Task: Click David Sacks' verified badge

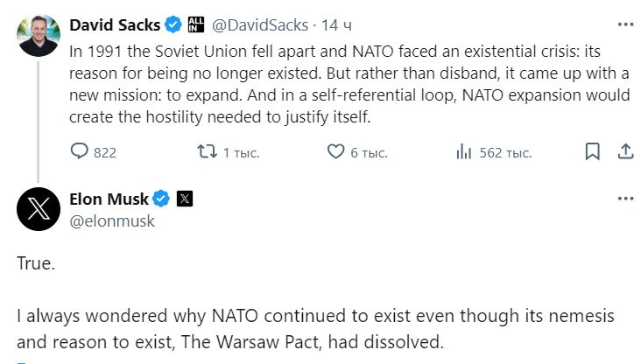Action: [173, 24]
